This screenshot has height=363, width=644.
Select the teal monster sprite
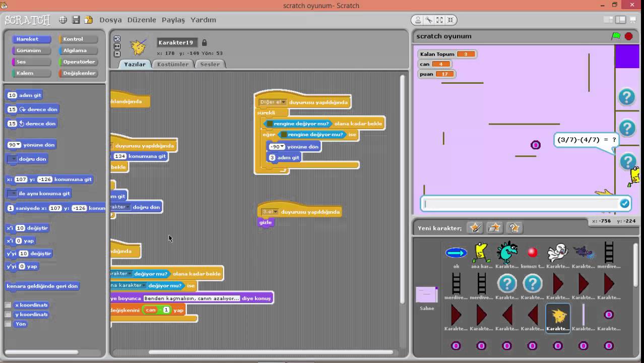tap(507, 255)
